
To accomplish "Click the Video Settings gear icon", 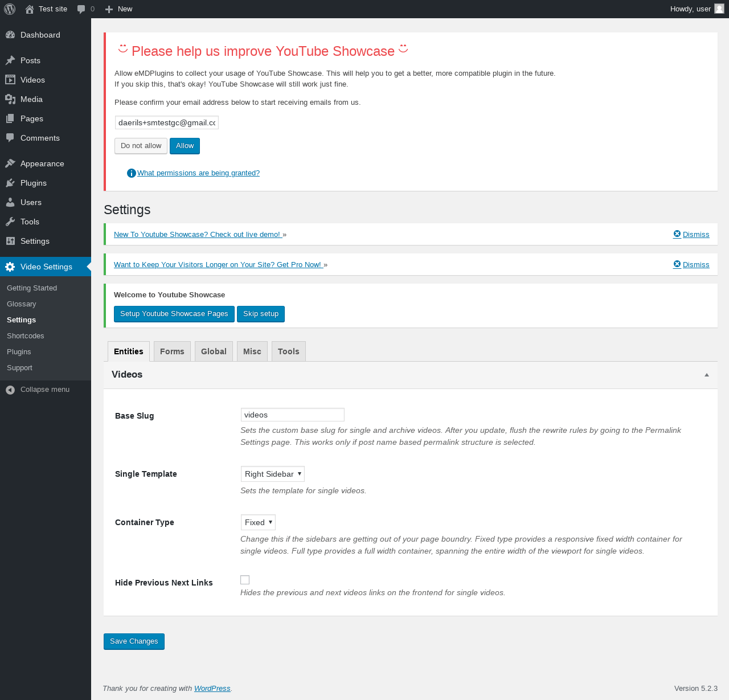I will [x=10, y=267].
